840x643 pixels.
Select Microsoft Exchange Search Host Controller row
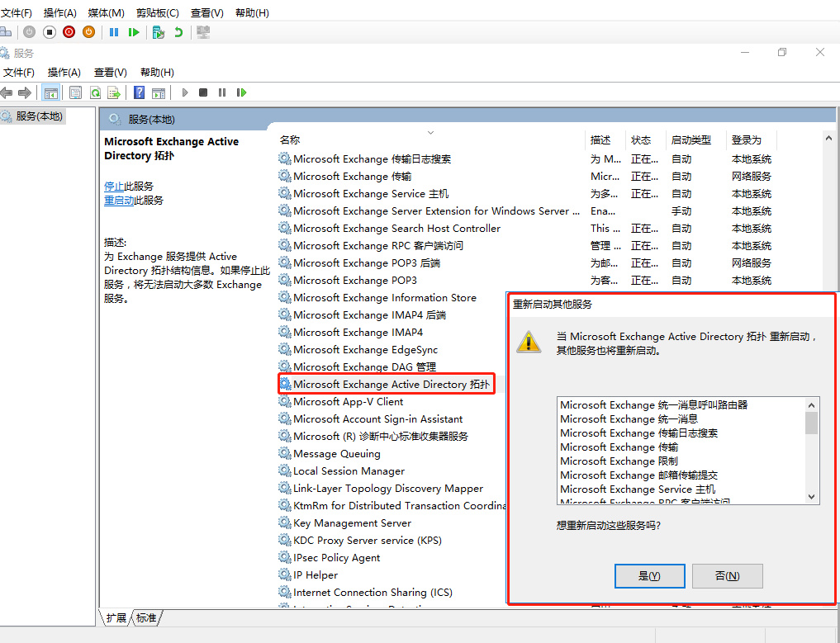(396, 228)
